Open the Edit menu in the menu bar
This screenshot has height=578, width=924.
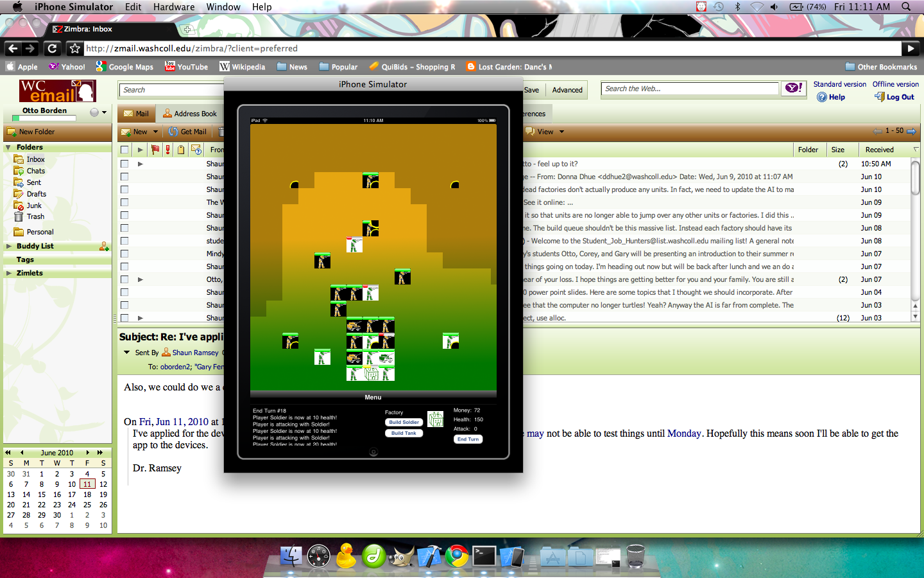point(133,7)
